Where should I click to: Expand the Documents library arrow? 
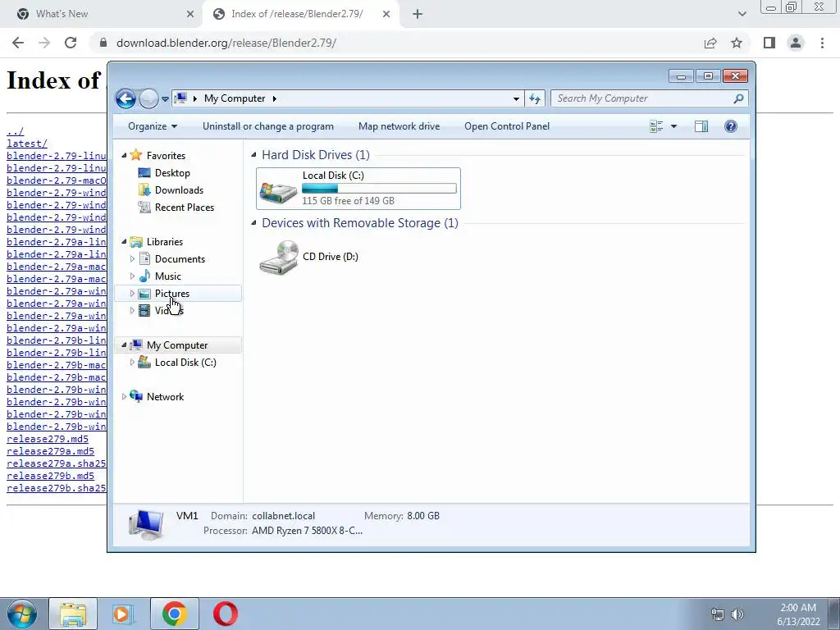(x=132, y=258)
